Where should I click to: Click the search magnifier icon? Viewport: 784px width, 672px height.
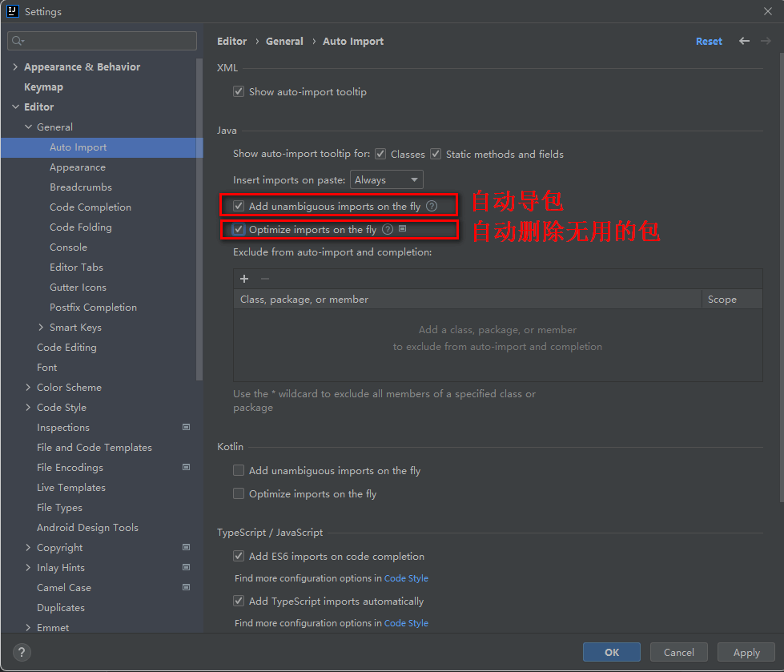(x=18, y=41)
